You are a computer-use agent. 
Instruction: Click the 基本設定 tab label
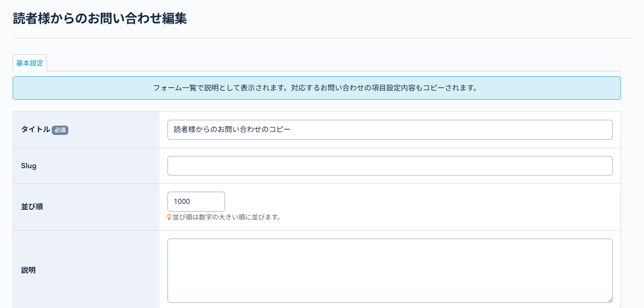30,63
